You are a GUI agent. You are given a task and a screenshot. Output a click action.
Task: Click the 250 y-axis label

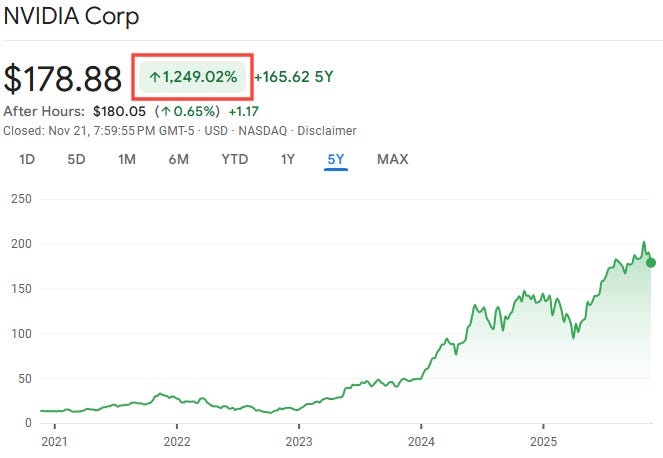[x=21, y=199]
